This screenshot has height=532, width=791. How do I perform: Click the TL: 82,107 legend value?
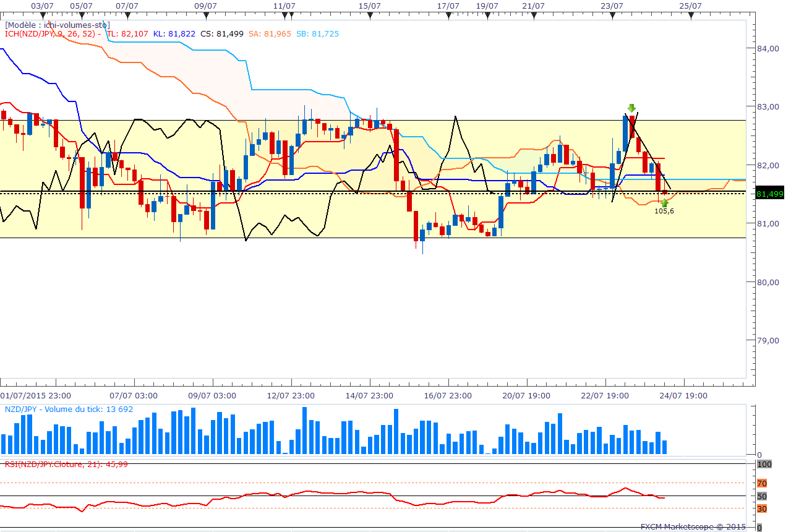[128, 34]
